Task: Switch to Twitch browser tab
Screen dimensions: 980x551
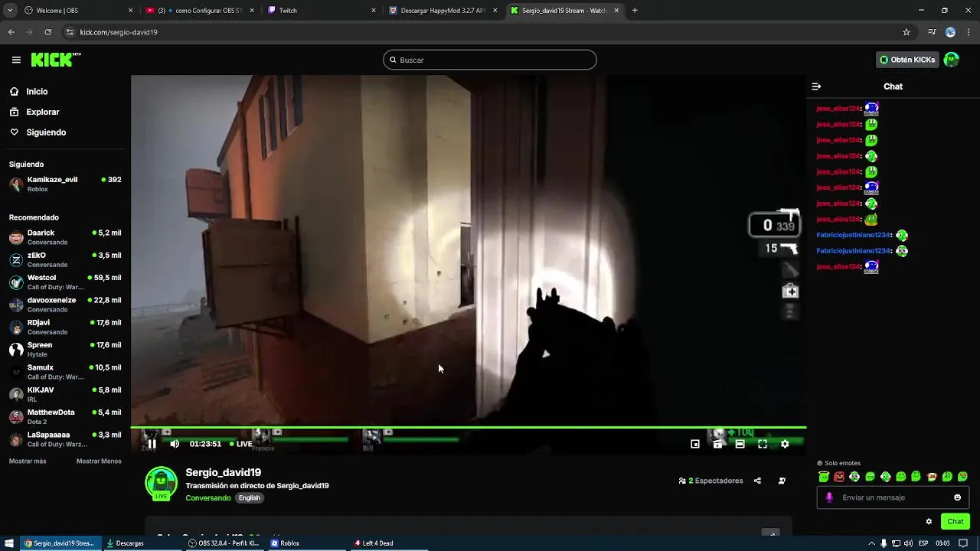Action: coord(322,11)
